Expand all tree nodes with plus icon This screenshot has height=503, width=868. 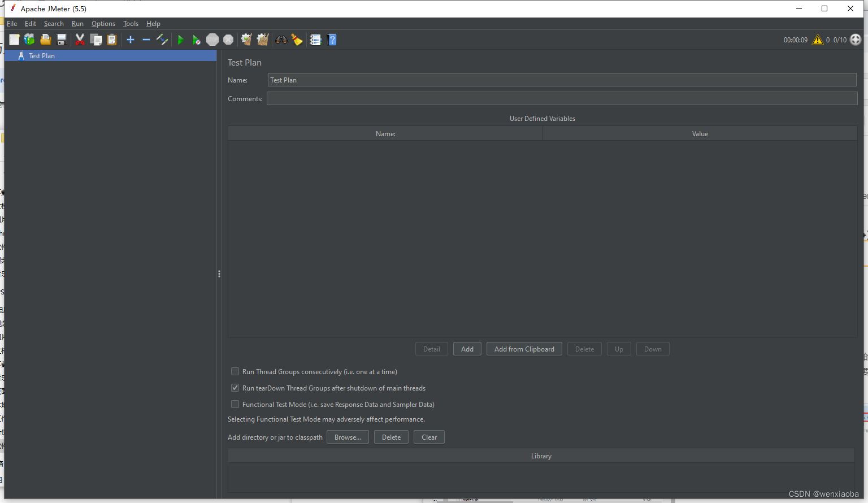tap(131, 40)
